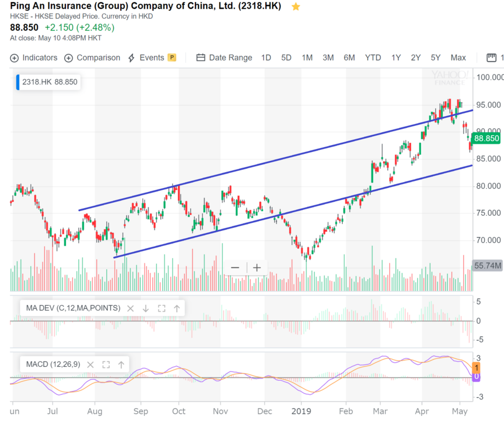The height and width of the screenshot is (421, 504).
Task: Select the upper blue trend line
Action: coord(276,160)
